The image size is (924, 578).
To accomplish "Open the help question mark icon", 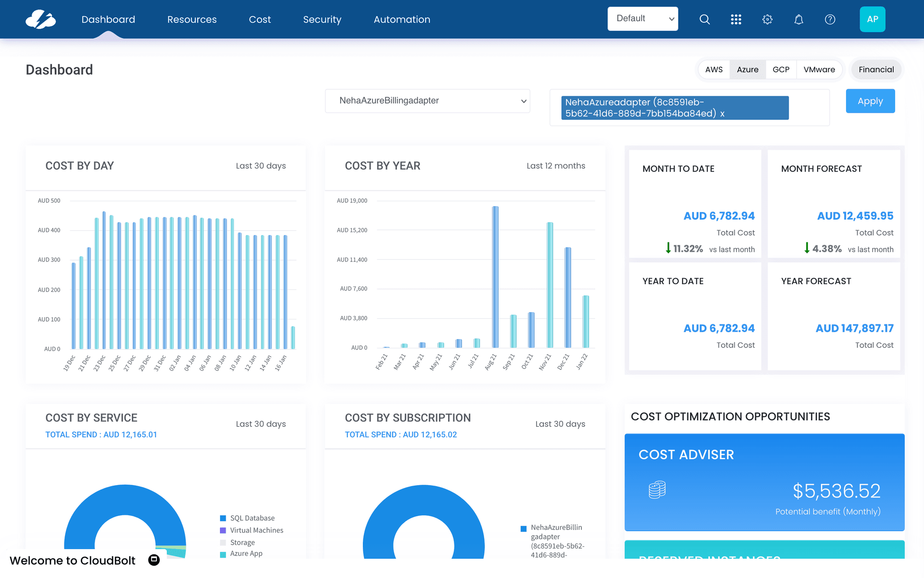I will tap(830, 19).
